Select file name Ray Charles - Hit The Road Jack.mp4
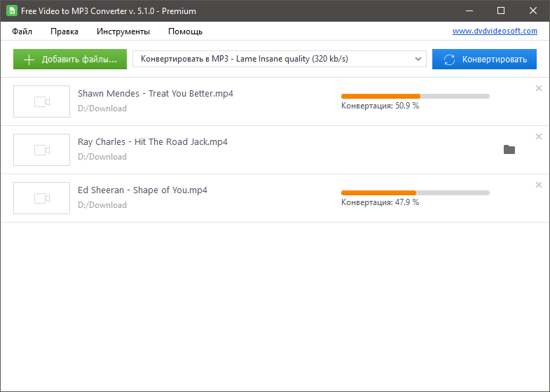This screenshot has height=392, width=550. point(153,142)
